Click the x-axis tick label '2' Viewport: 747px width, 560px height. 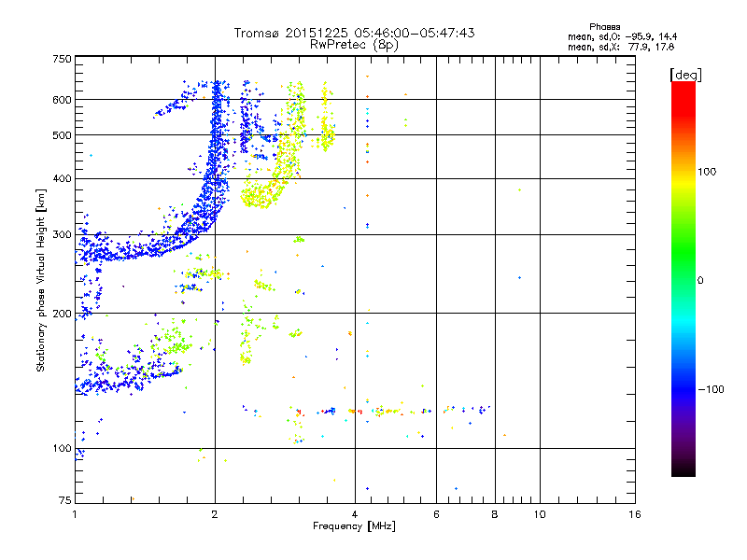pos(215,514)
